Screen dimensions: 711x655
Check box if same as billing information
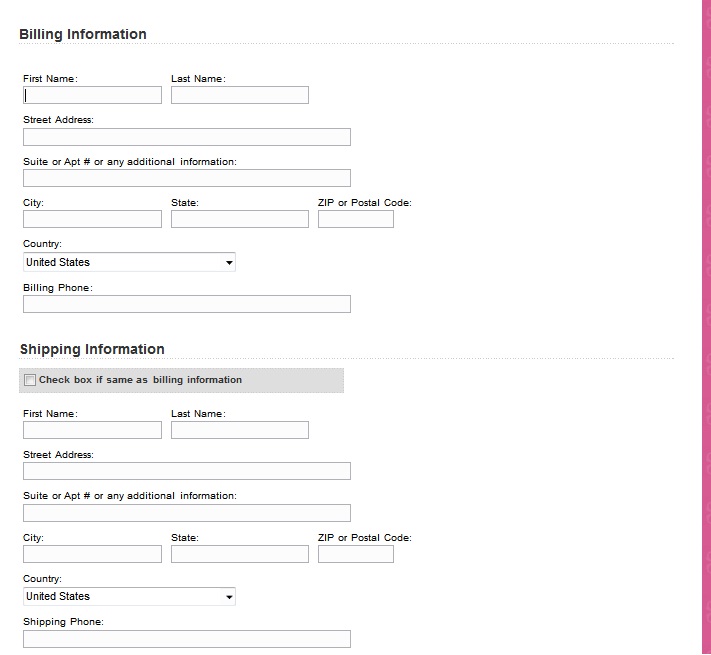[x=30, y=380]
